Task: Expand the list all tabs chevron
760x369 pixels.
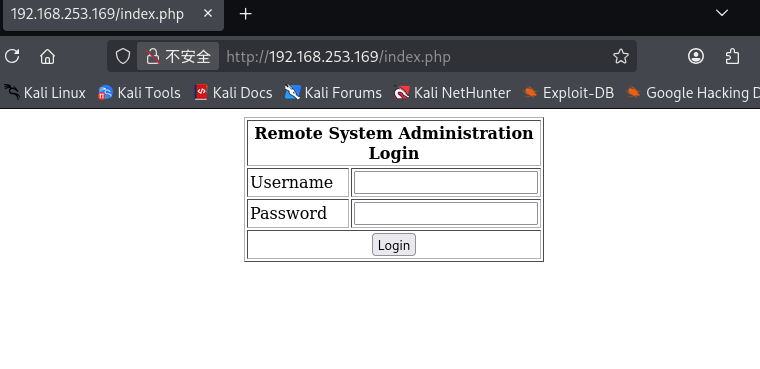Action: pos(722,13)
